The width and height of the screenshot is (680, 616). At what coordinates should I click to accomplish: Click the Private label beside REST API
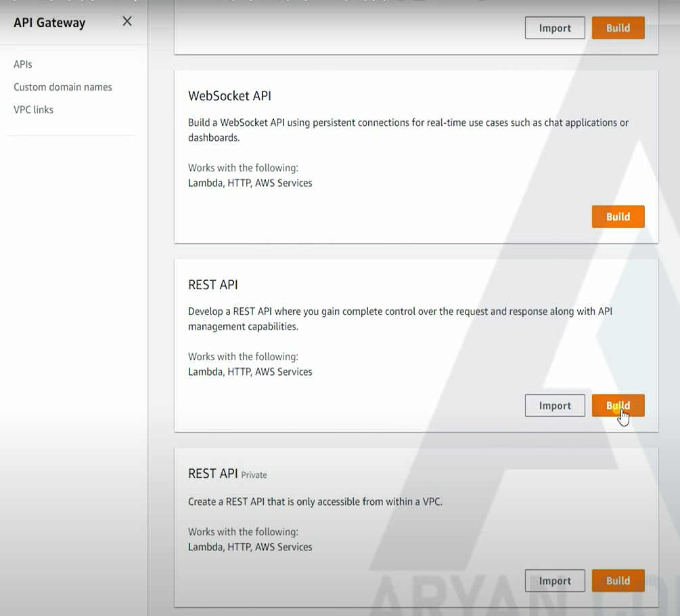254,475
